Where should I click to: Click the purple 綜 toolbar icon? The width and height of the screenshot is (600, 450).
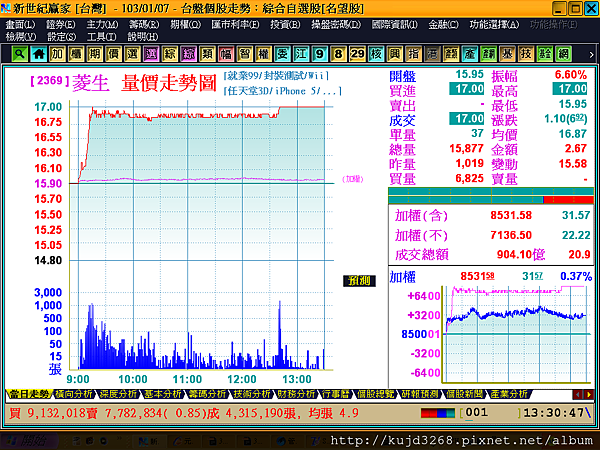(188, 54)
